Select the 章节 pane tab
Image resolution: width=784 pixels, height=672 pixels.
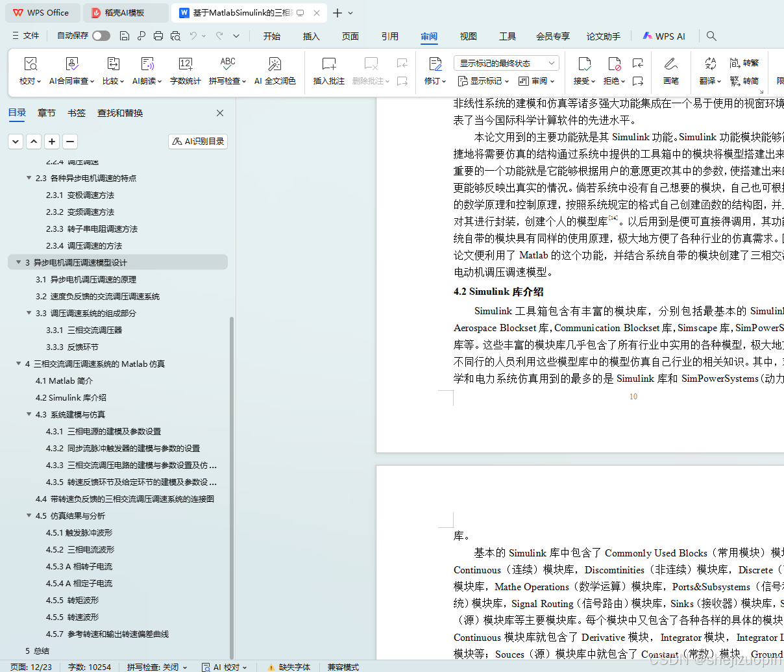click(47, 113)
